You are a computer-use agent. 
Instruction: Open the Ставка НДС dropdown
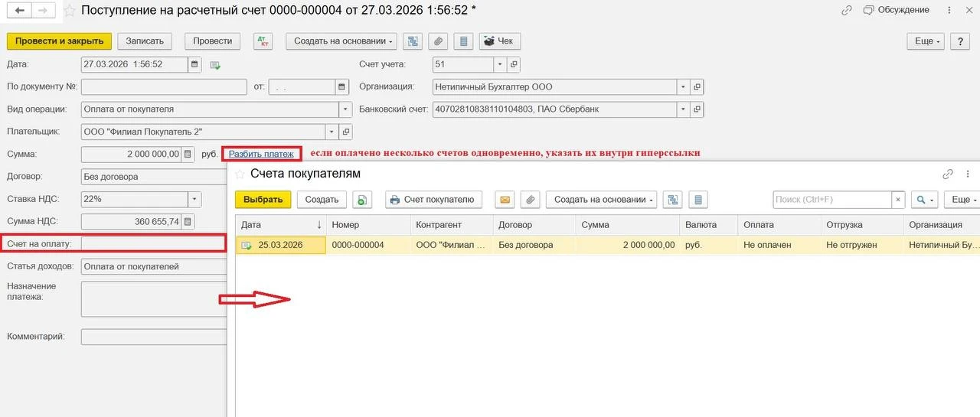[194, 199]
